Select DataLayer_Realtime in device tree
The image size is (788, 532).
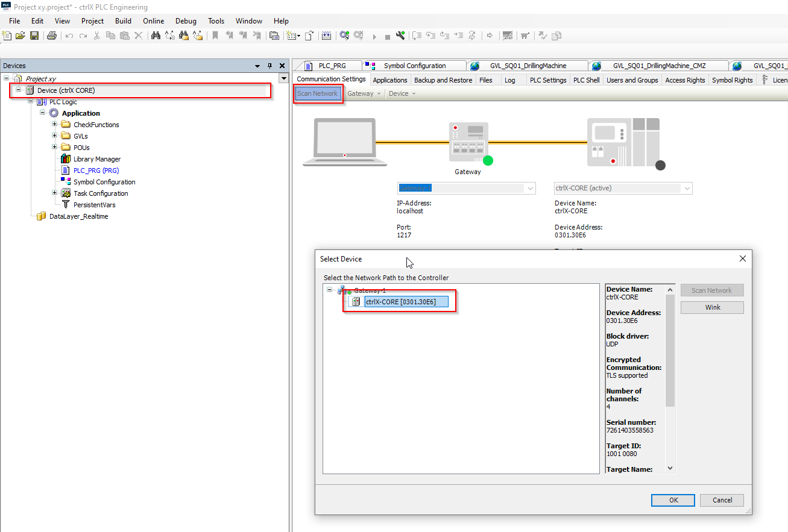click(78, 216)
